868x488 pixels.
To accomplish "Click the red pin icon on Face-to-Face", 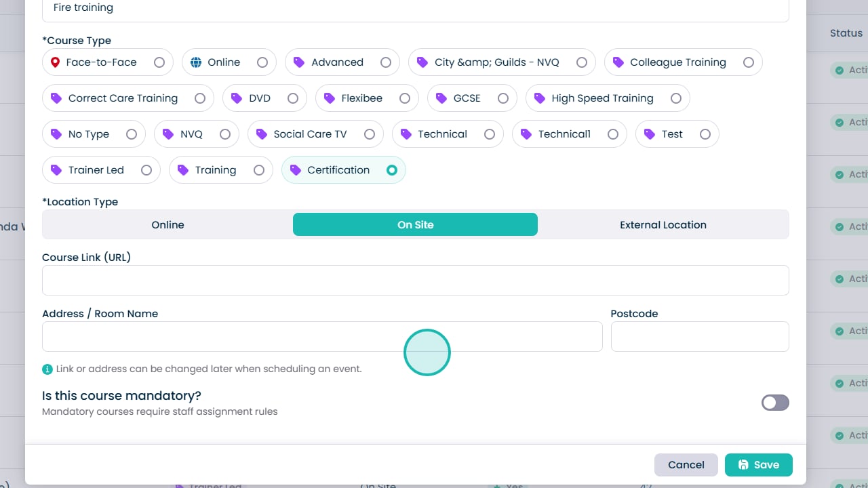I will (x=56, y=62).
